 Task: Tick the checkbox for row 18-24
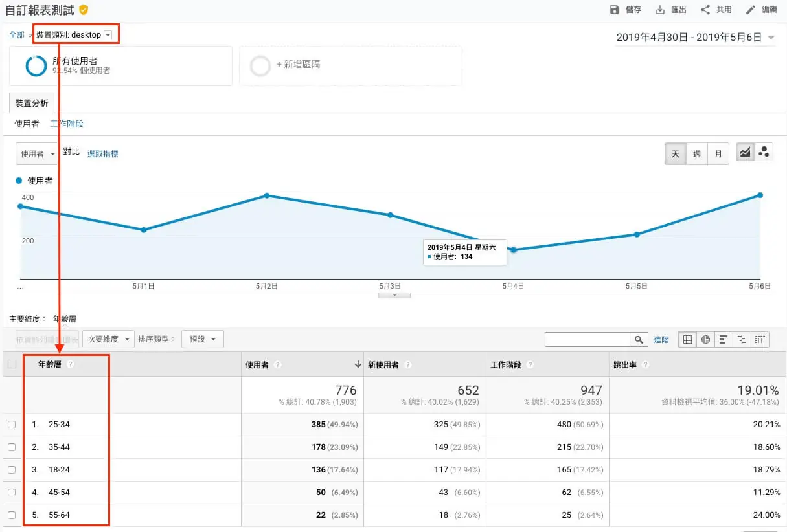[x=12, y=470]
